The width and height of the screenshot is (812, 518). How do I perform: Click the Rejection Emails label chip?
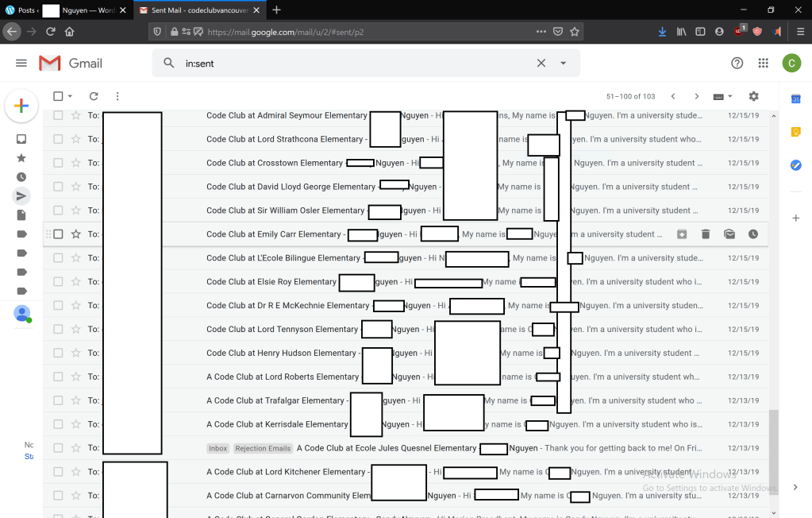click(263, 448)
